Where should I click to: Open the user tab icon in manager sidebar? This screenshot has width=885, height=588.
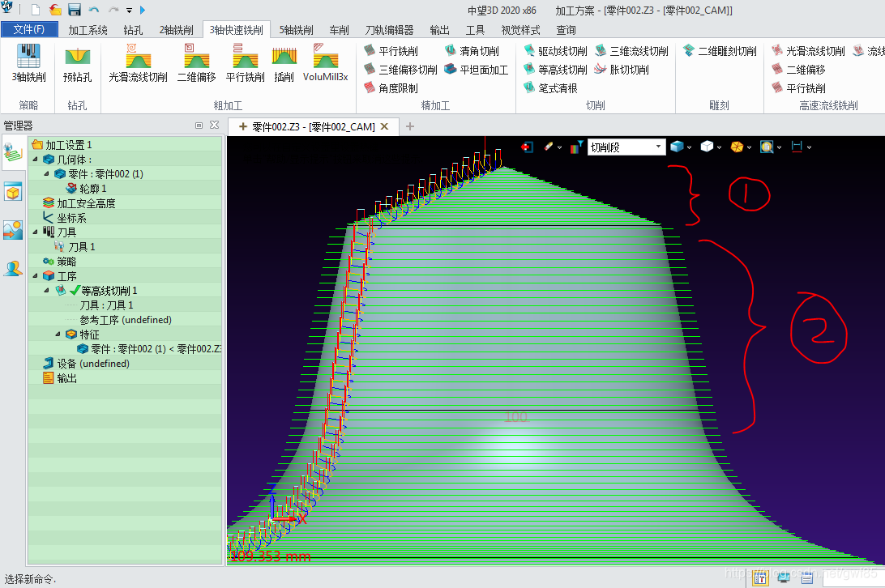pyautogui.click(x=13, y=268)
